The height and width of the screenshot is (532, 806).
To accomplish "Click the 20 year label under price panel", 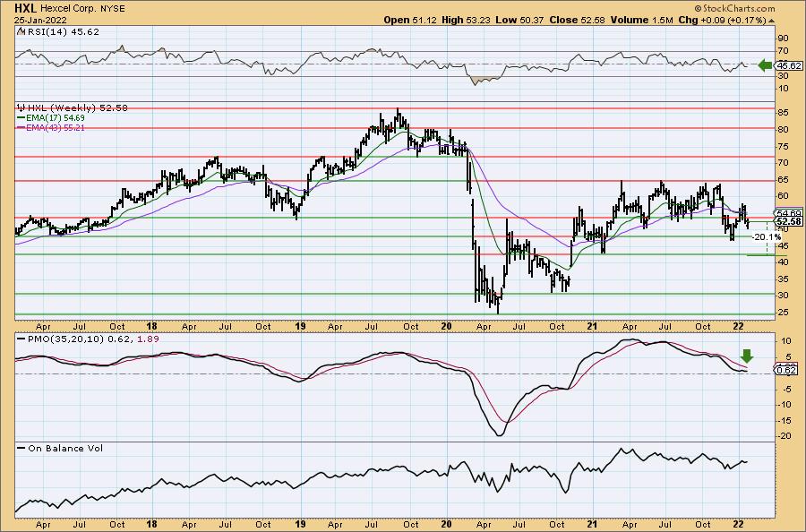I will [446, 326].
